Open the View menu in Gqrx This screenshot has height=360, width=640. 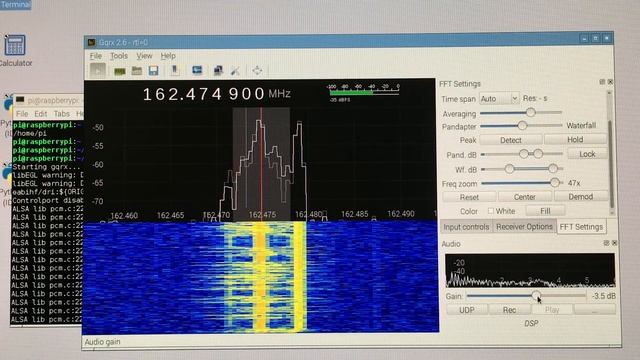144,56
